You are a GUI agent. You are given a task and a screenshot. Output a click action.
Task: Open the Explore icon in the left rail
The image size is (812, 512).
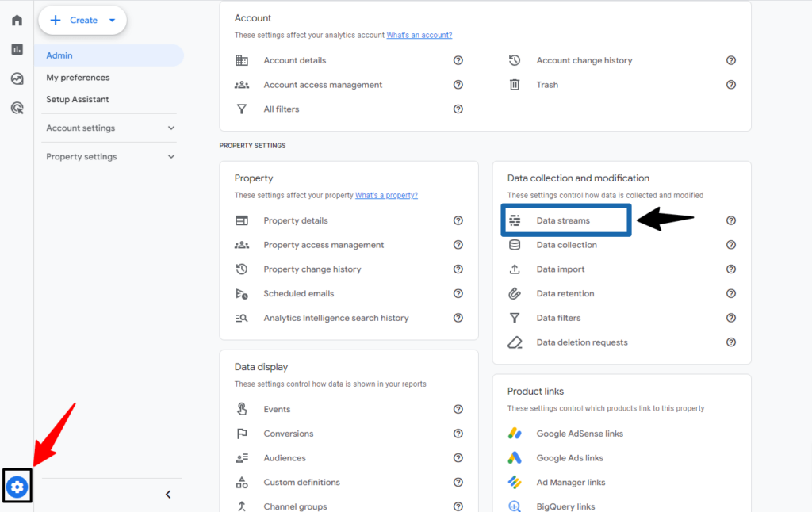click(x=17, y=78)
